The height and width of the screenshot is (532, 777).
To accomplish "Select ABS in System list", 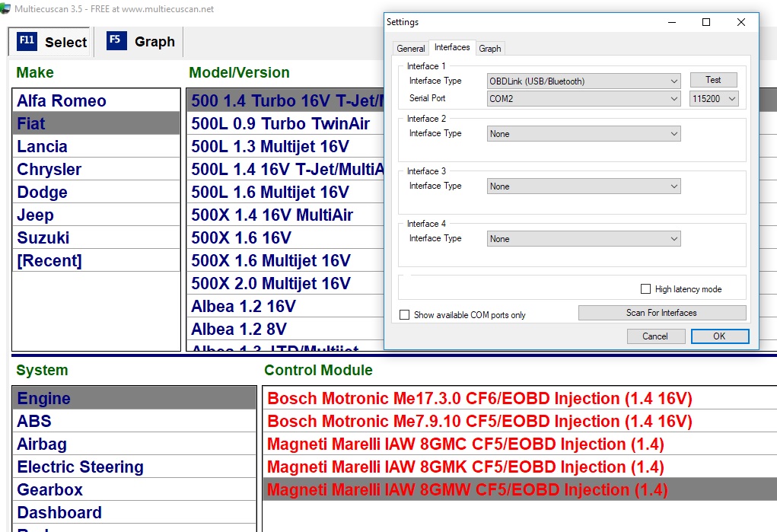I will [x=134, y=421].
